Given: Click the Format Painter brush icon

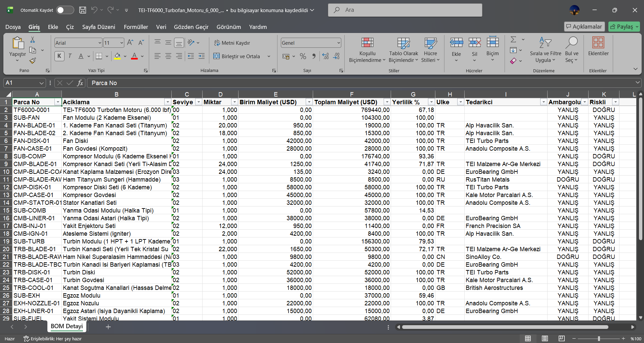Looking at the screenshot, I should 33,61.
